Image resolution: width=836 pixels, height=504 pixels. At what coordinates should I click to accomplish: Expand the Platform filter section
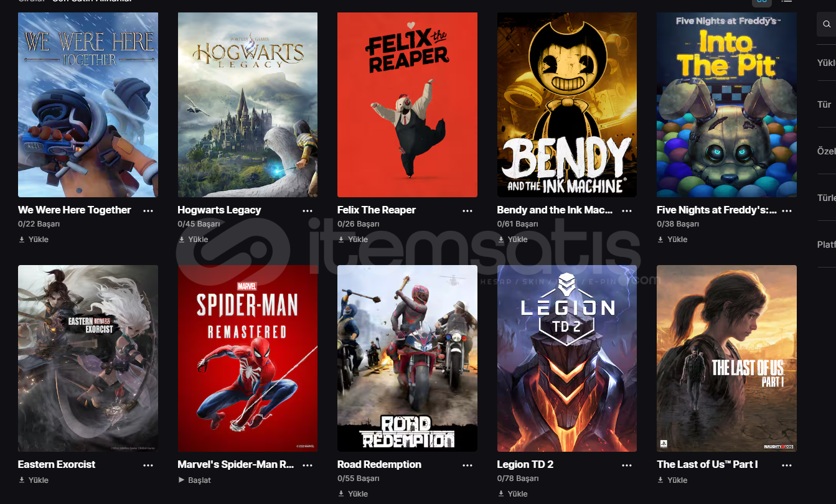(826, 245)
